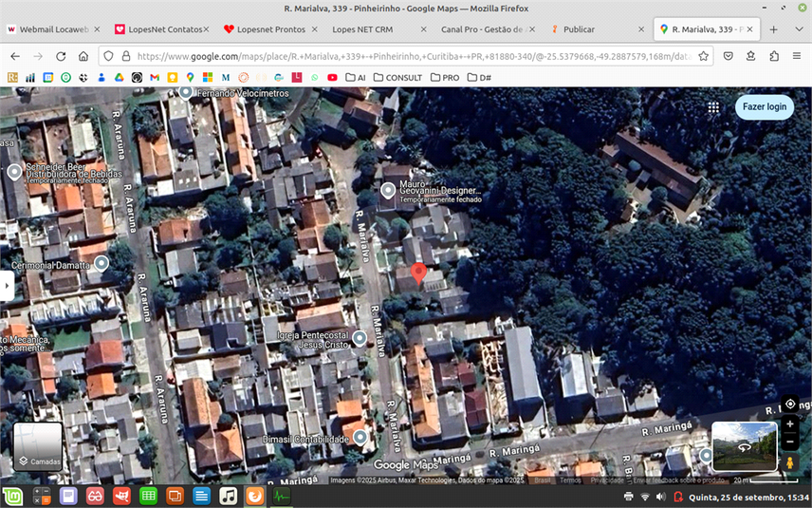This screenshot has height=508, width=812.
Task: Expand the collapsed side panel arrow
Action: click(7, 286)
